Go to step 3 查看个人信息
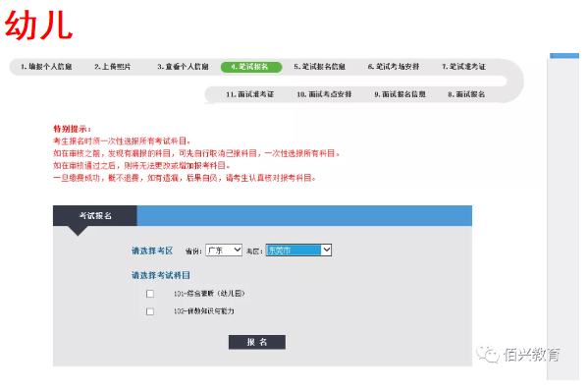Image resolution: width=588 pixels, height=390 pixels. click(183, 67)
